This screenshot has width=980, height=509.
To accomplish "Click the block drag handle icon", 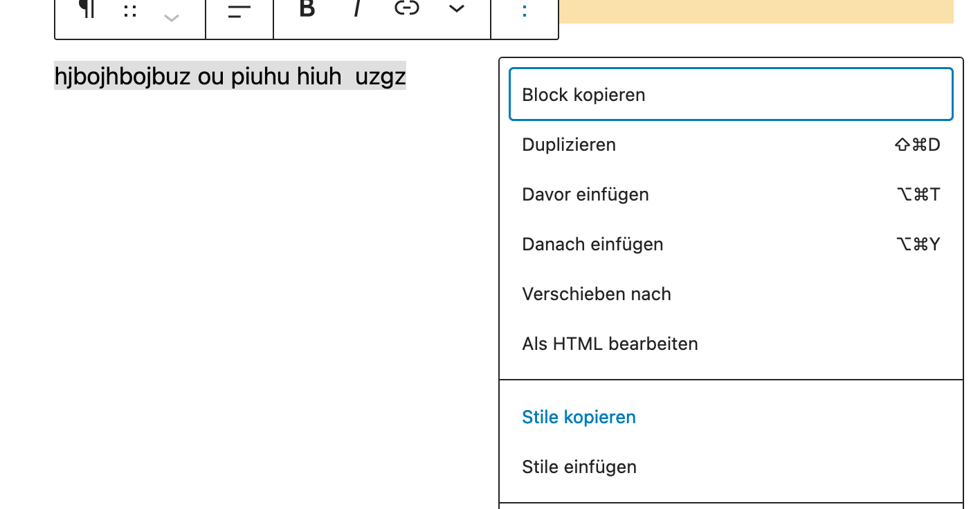I will (x=130, y=11).
